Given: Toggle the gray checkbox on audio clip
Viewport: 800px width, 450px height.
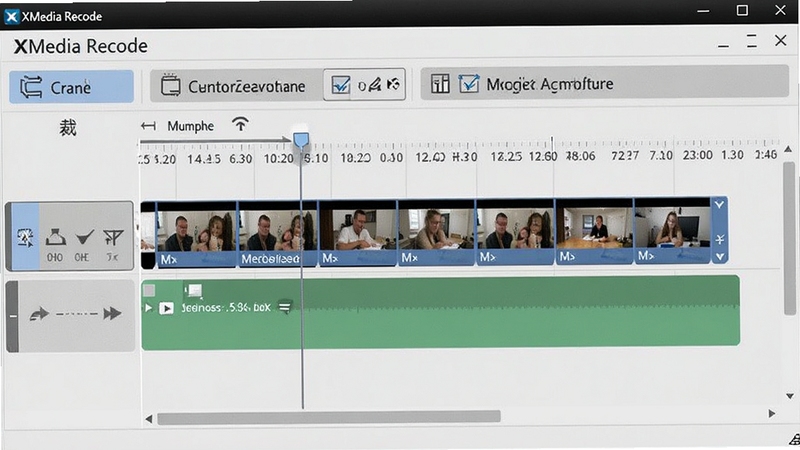Looking at the screenshot, I should click(x=149, y=291).
